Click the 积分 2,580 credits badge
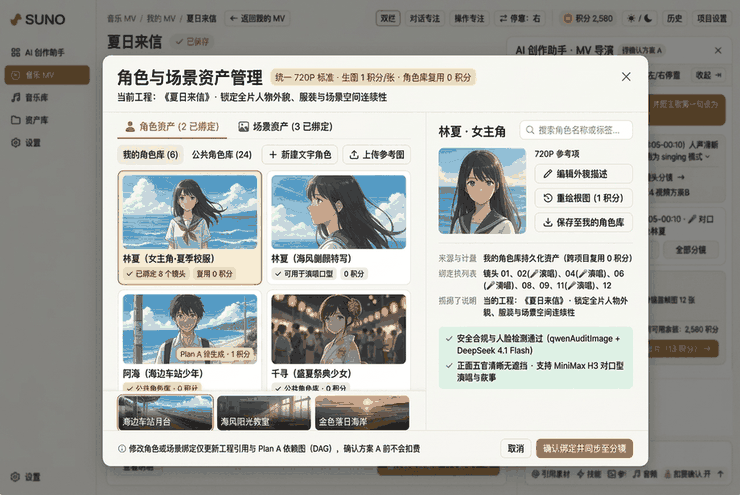This screenshot has height=495, width=740. coord(588,18)
